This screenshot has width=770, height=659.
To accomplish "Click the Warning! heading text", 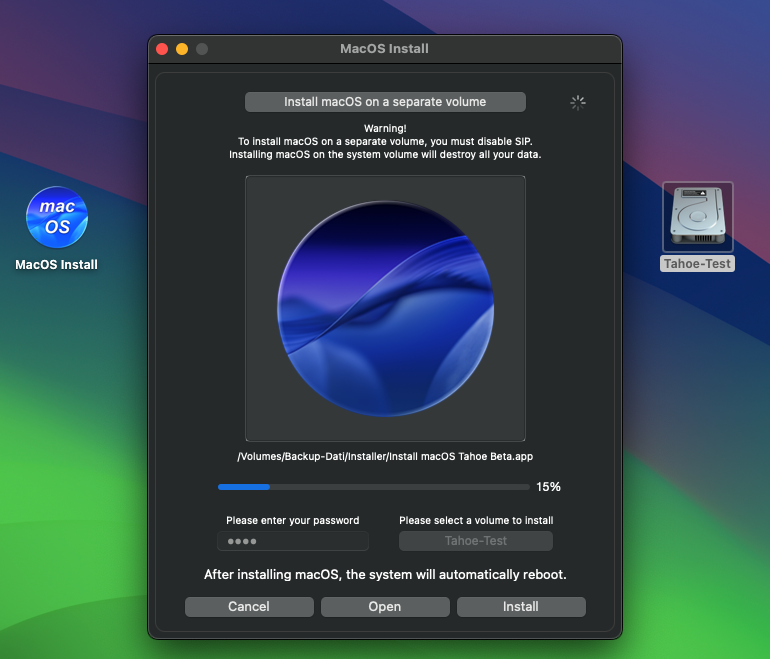I will 385,129.
